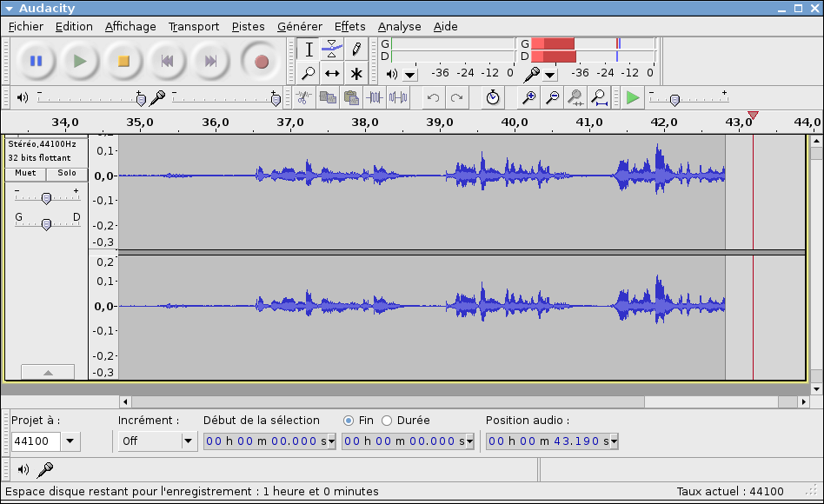Click the bottom bar microphone icon
The width and height of the screenshot is (824, 504).
[x=45, y=470]
